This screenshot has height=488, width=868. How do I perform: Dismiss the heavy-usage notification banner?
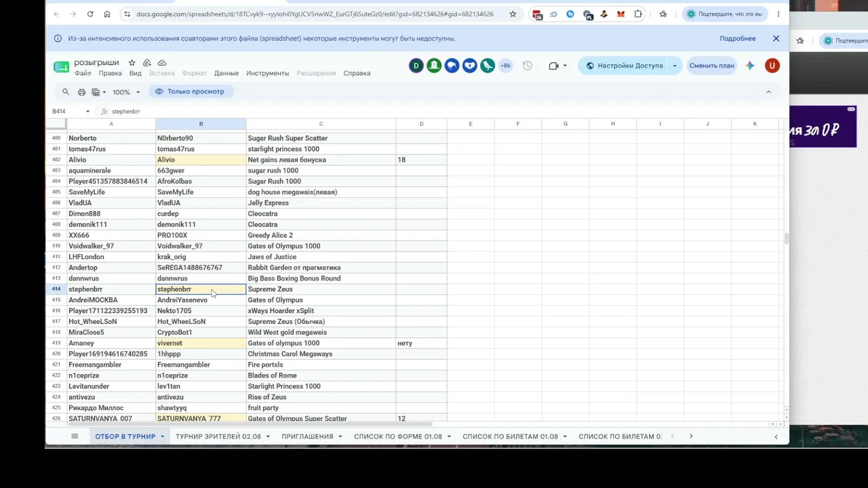(776, 39)
